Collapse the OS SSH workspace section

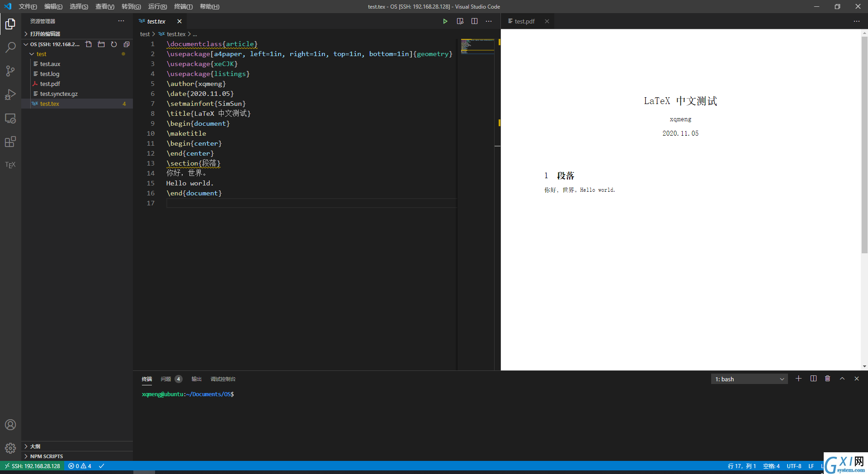52,44
